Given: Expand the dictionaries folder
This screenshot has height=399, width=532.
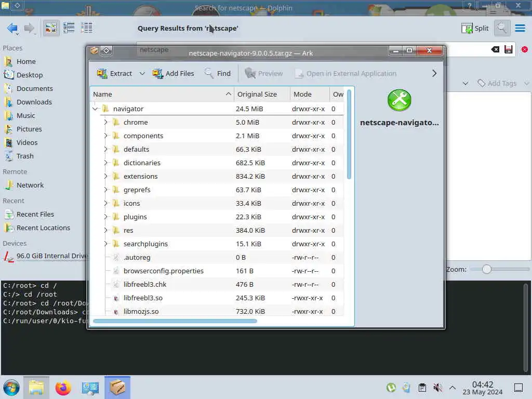Looking at the screenshot, I should click(105, 163).
